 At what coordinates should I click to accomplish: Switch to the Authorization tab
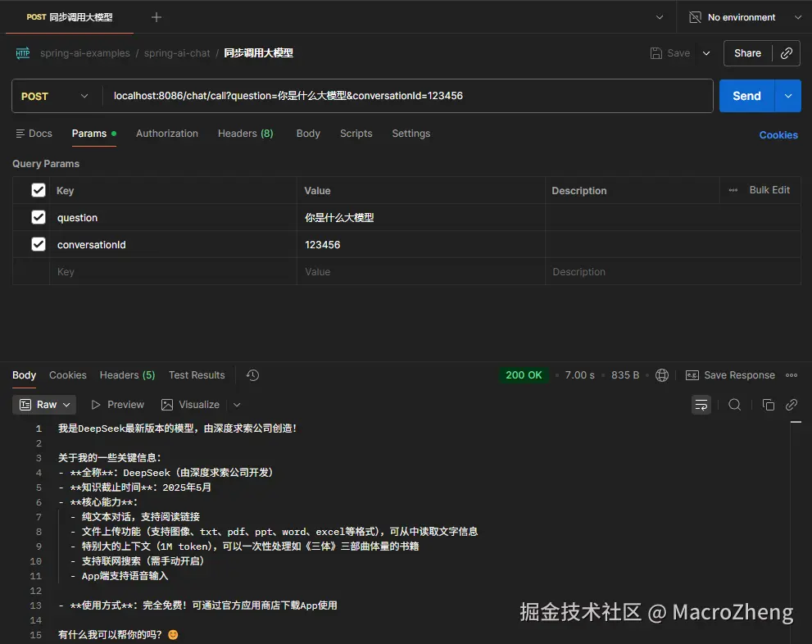167,134
